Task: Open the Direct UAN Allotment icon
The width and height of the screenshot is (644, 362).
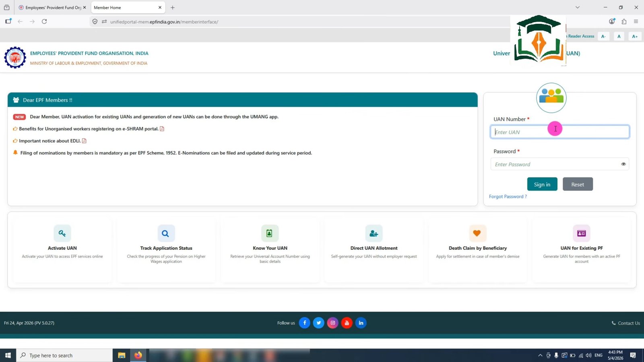Action: click(x=374, y=233)
